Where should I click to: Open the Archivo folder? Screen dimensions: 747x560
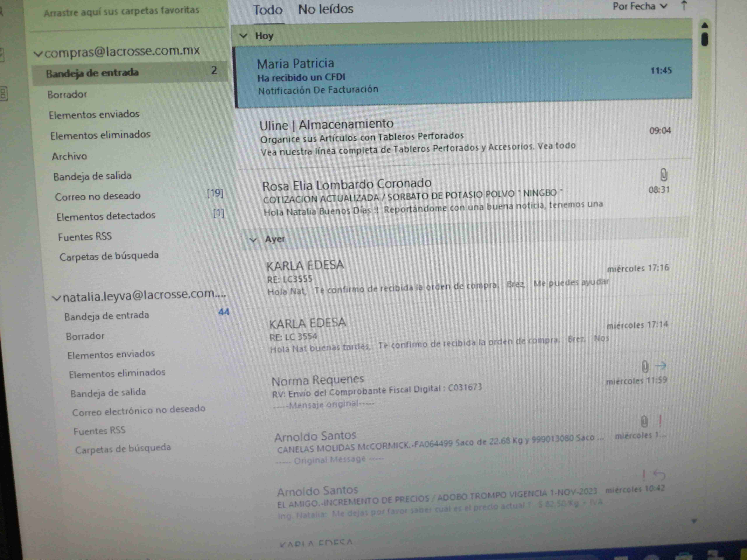click(x=69, y=156)
